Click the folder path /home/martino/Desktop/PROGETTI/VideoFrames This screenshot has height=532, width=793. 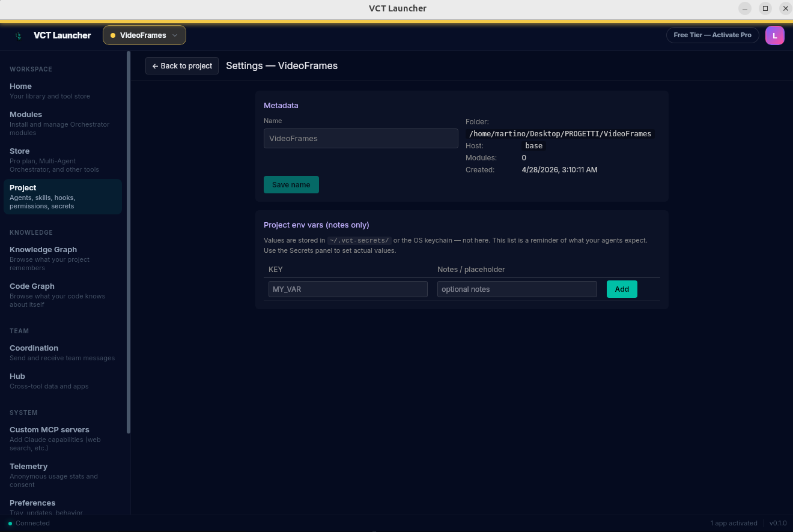click(x=560, y=134)
